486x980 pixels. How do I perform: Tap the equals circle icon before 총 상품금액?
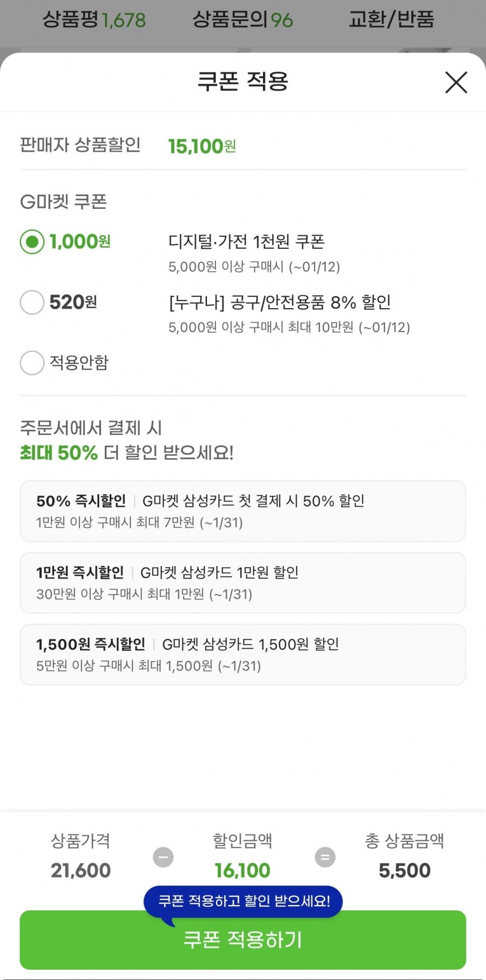(x=325, y=857)
